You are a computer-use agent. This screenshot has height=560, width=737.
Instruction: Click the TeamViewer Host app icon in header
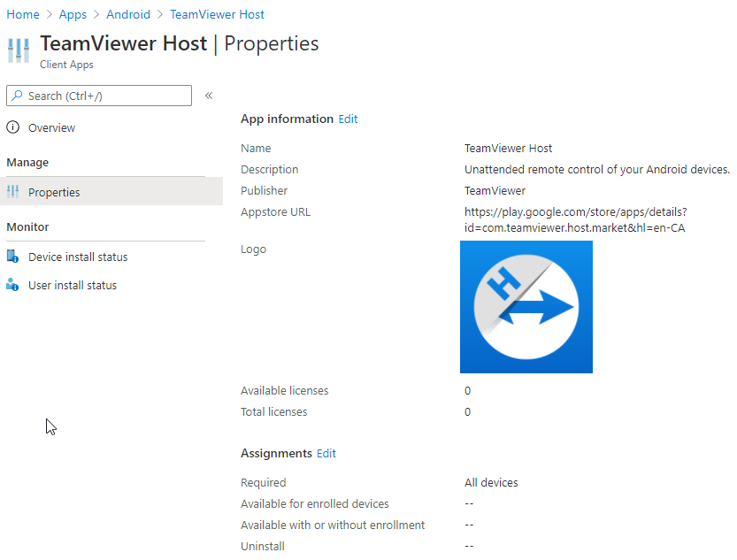click(x=18, y=49)
